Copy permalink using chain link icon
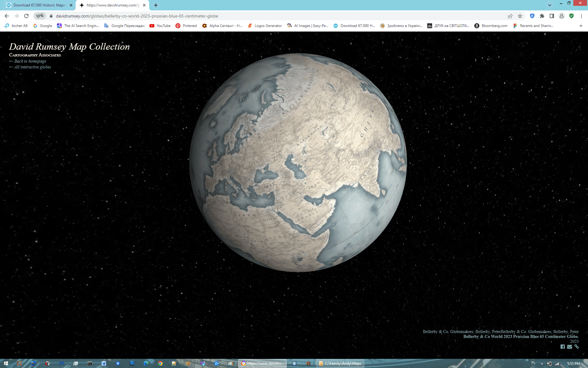588x368 pixels. [576, 347]
